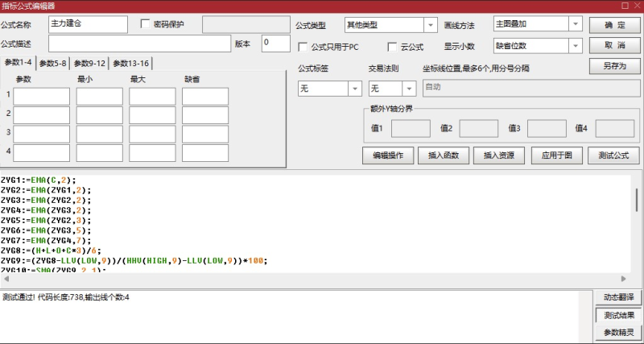Click the 值4 input field
This screenshot has width=644, height=344.
[x=615, y=129]
